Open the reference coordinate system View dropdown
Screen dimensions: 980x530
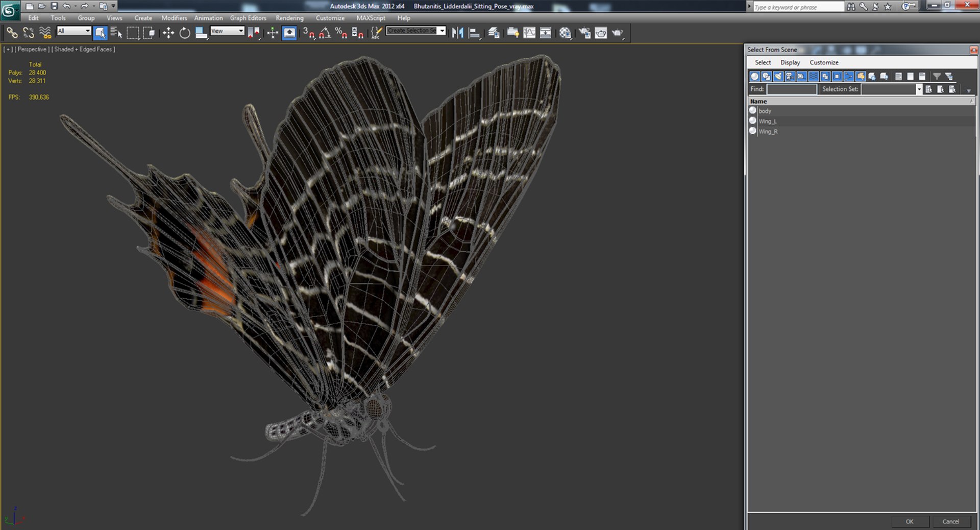227,31
